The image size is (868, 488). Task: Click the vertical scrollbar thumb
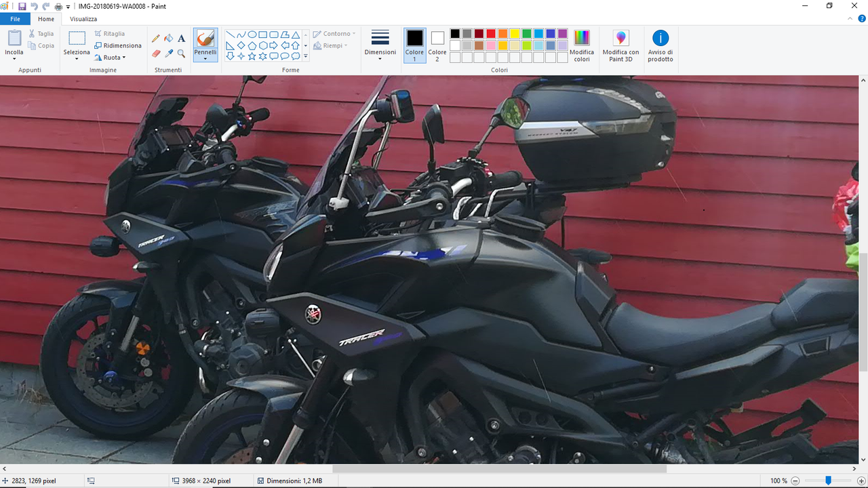click(x=863, y=312)
